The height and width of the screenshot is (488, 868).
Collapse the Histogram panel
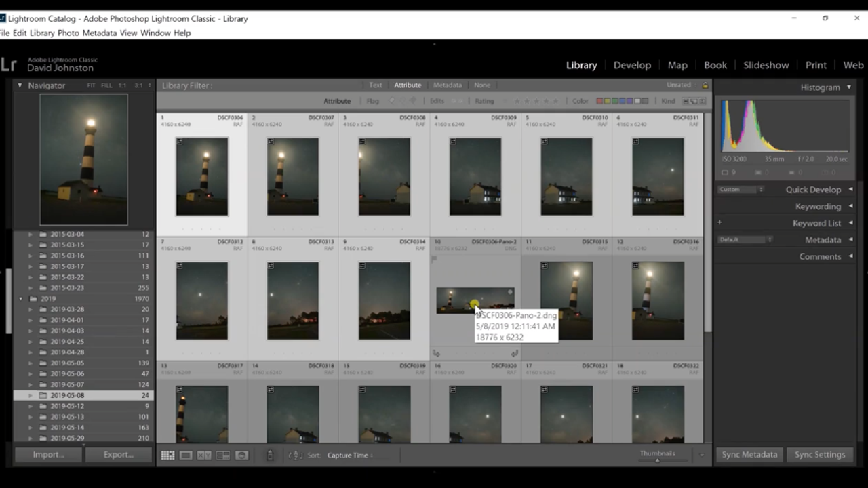coord(848,87)
